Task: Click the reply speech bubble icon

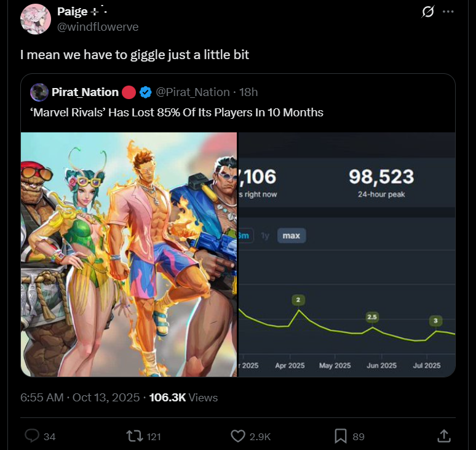Action: click(32, 436)
